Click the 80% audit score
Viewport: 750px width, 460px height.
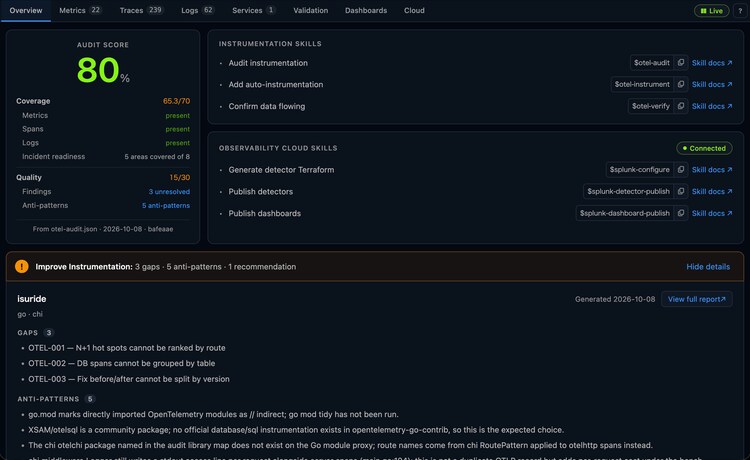coord(103,70)
